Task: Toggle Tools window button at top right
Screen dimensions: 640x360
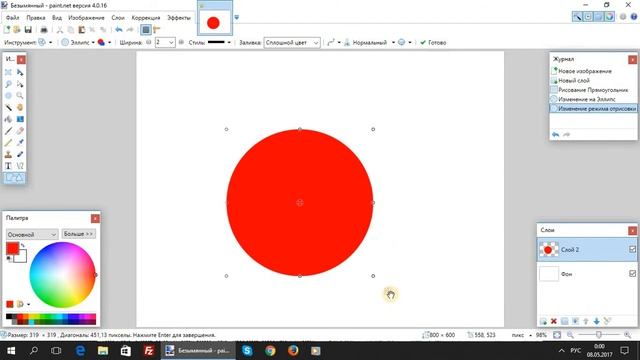Action: 577,17
